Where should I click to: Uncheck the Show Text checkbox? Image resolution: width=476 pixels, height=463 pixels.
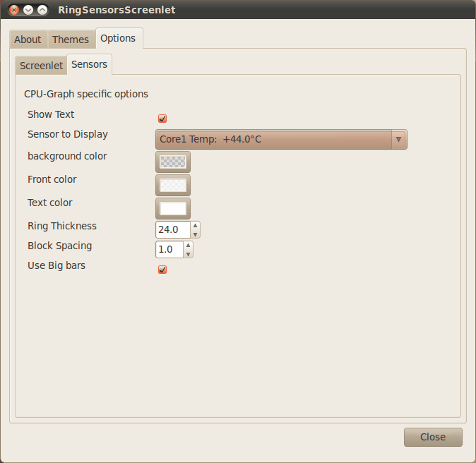point(162,119)
